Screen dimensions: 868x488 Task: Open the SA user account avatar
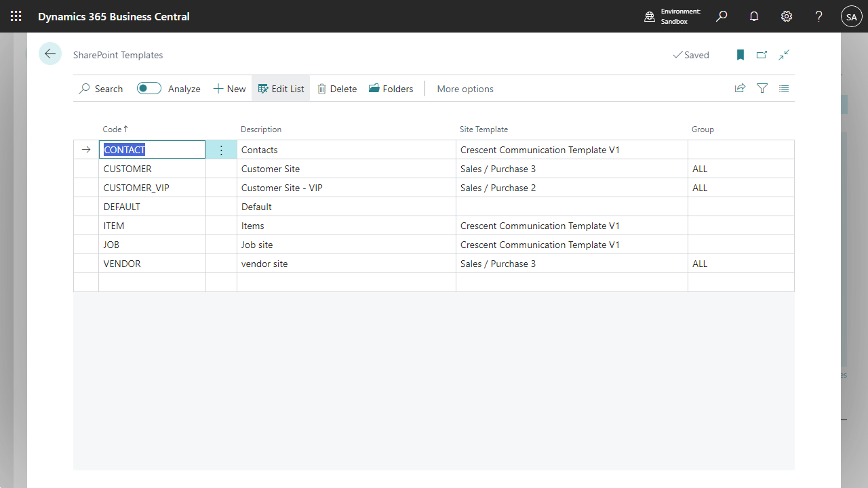[x=852, y=16]
